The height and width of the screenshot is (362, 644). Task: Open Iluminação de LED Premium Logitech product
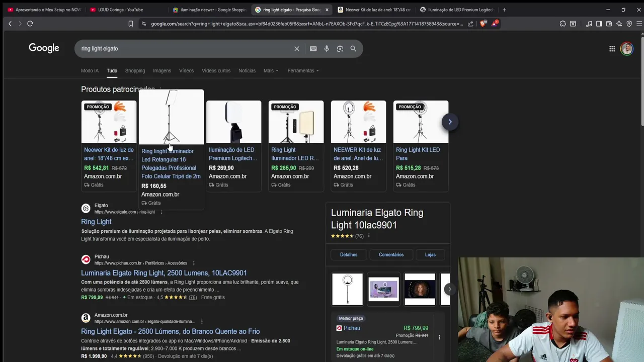coord(233,146)
